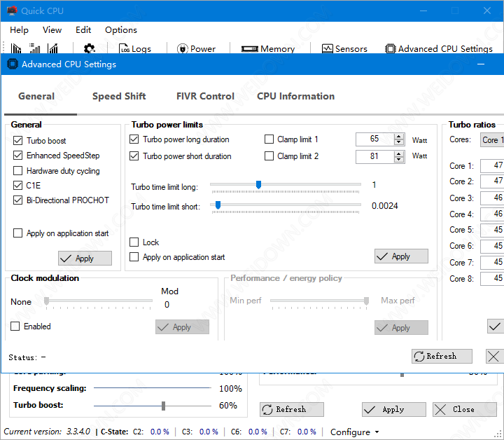This screenshot has height=440, width=504.
Task: Switch to the General tab
Action: pos(36,96)
